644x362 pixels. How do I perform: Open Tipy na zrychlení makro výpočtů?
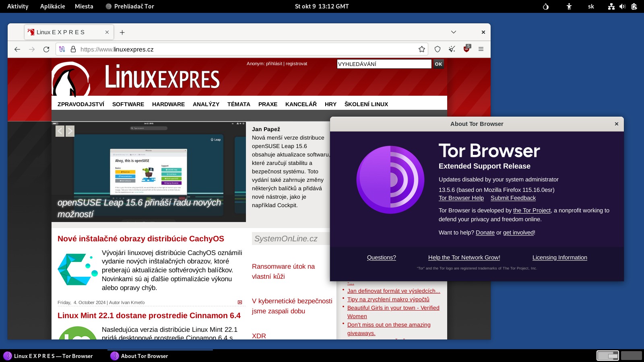pos(388,299)
